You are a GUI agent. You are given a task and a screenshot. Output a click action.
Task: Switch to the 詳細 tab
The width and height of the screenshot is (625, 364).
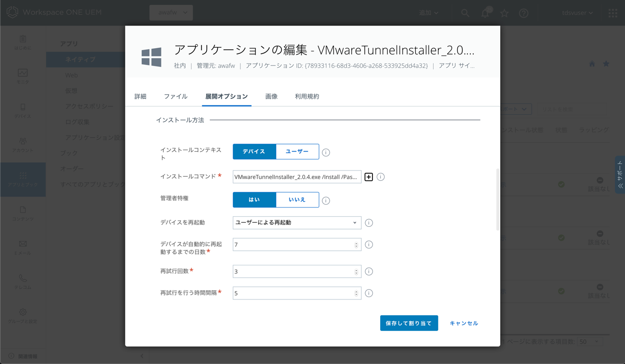(140, 96)
